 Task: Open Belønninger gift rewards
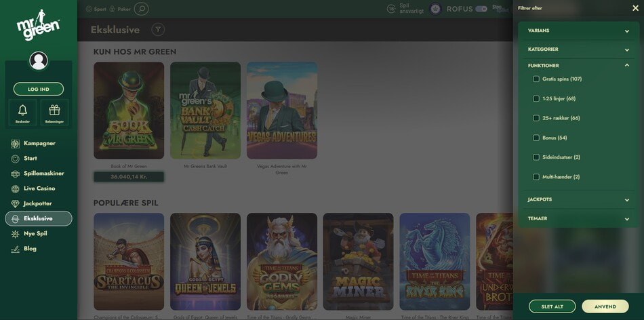click(55, 112)
